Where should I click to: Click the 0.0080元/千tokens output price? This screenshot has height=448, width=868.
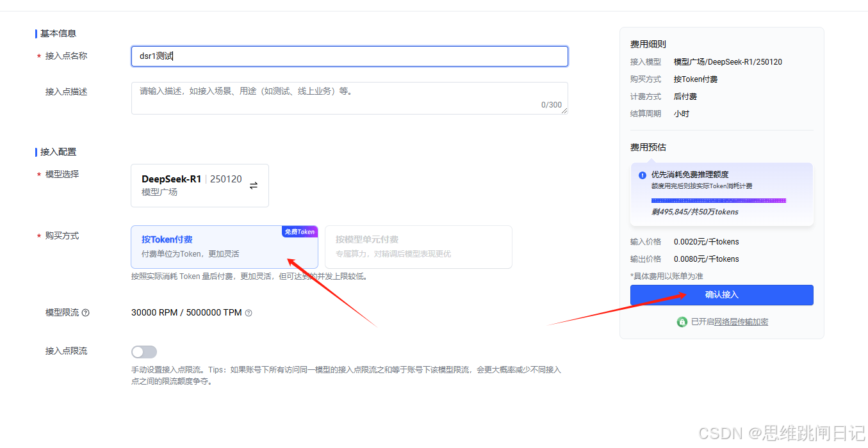point(706,259)
